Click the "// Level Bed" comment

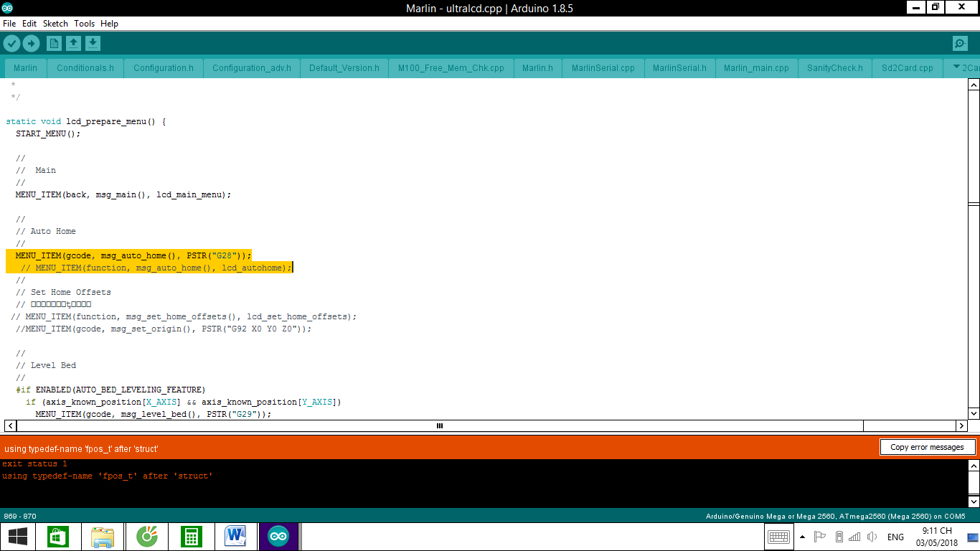46,365
